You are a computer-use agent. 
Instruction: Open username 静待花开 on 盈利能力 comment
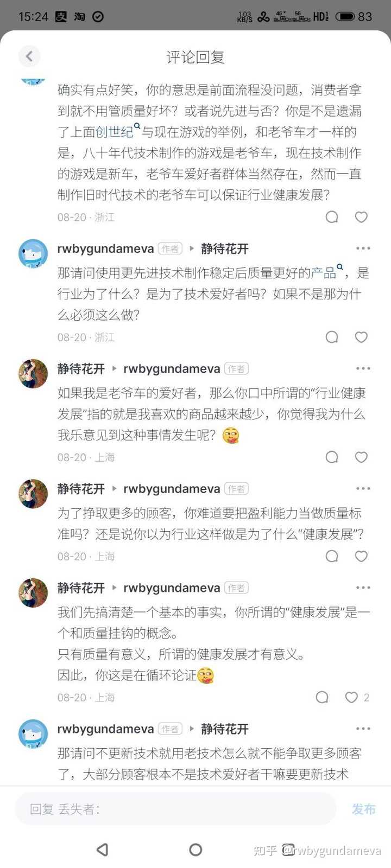coord(81,489)
